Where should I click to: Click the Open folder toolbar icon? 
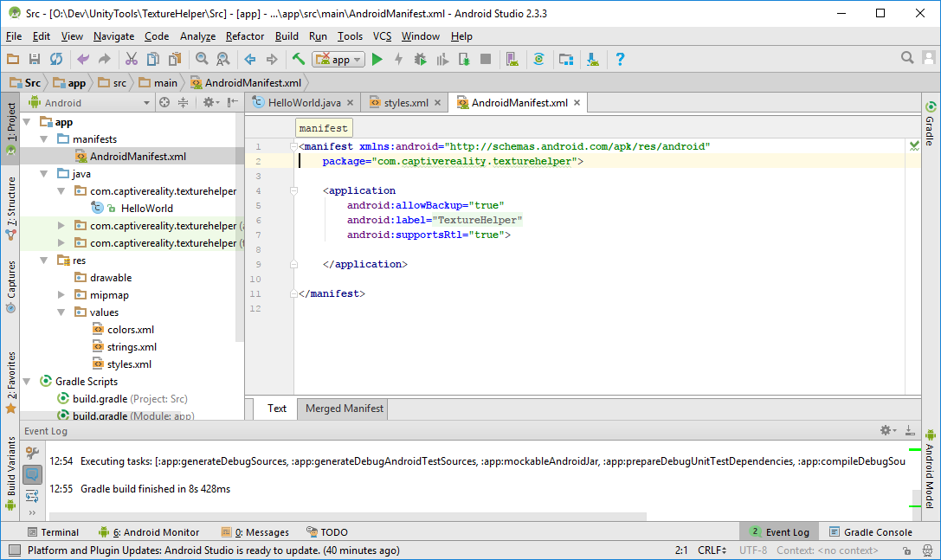[13, 59]
